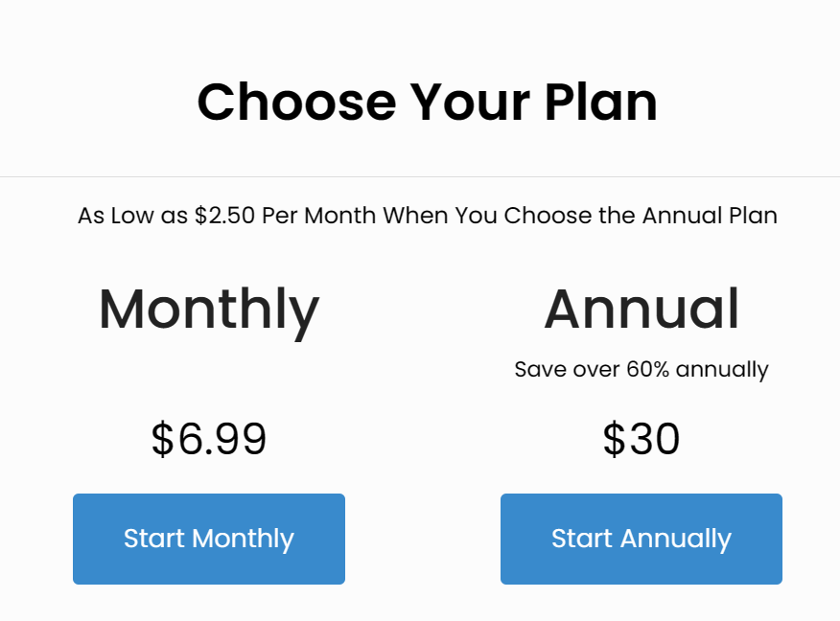The height and width of the screenshot is (621, 840).
Task: Click the Choose Your Plan title
Action: 428,102
